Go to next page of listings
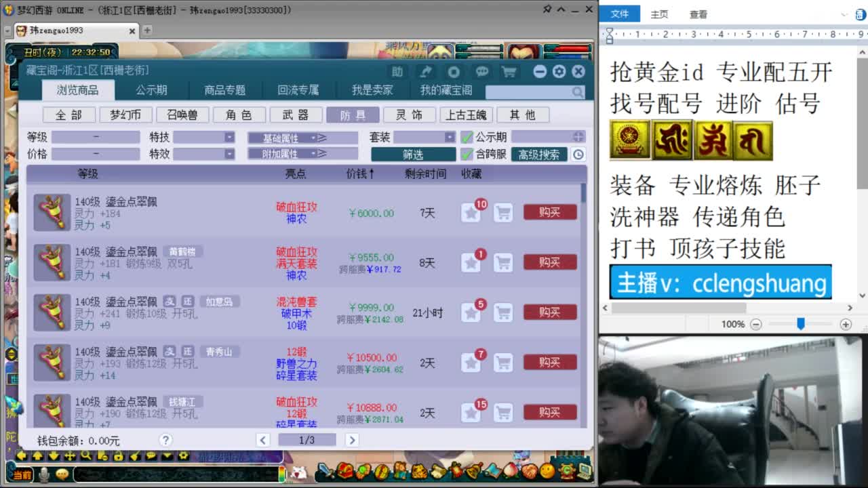The image size is (868, 488). [x=351, y=440]
